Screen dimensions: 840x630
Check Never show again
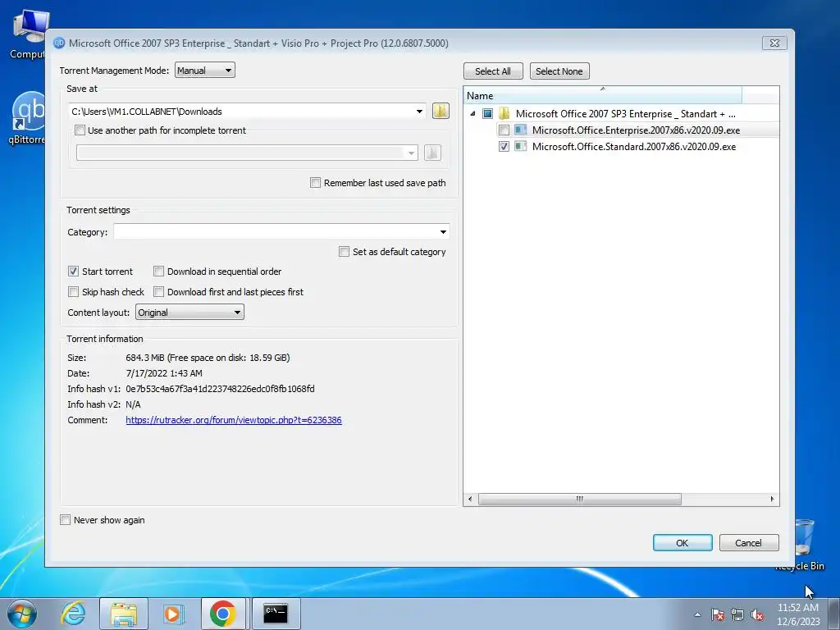(x=66, y=519)
